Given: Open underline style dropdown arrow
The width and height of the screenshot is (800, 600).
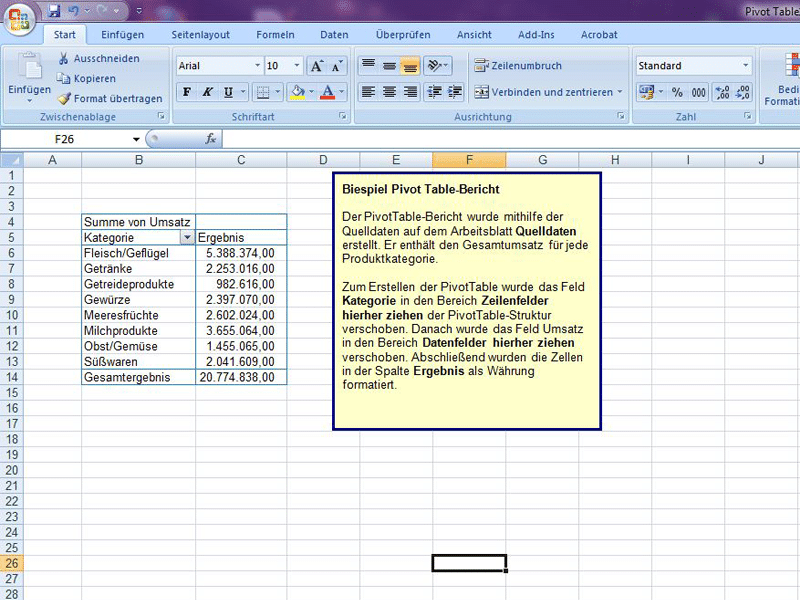Looking at the screenshot, I should 243,92.
